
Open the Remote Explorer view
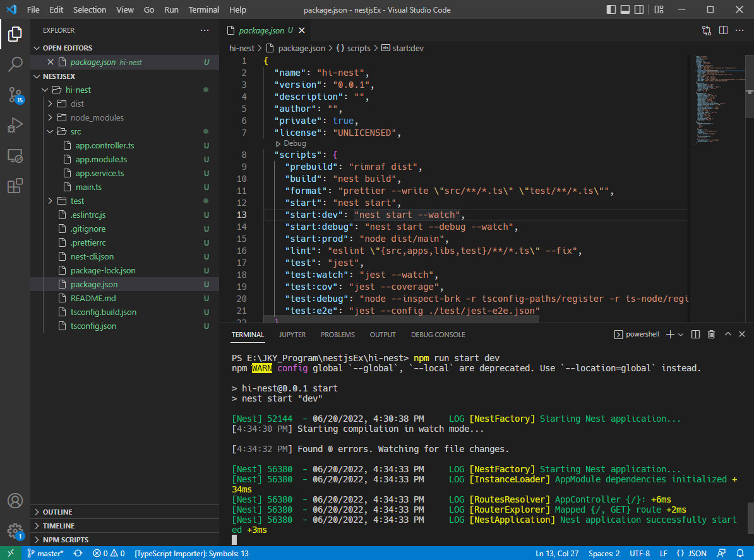15,156
